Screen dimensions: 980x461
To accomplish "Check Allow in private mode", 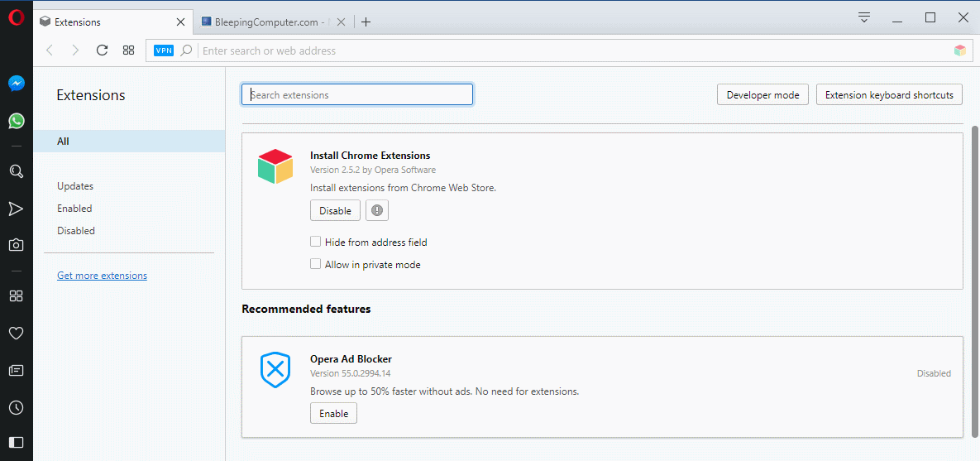I will point(316,264).
